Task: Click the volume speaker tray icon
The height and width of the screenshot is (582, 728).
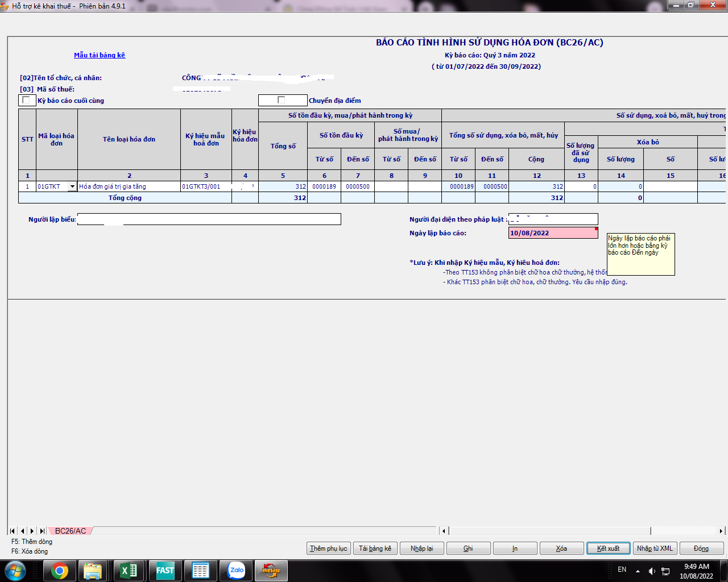Action: pos(652,570)
